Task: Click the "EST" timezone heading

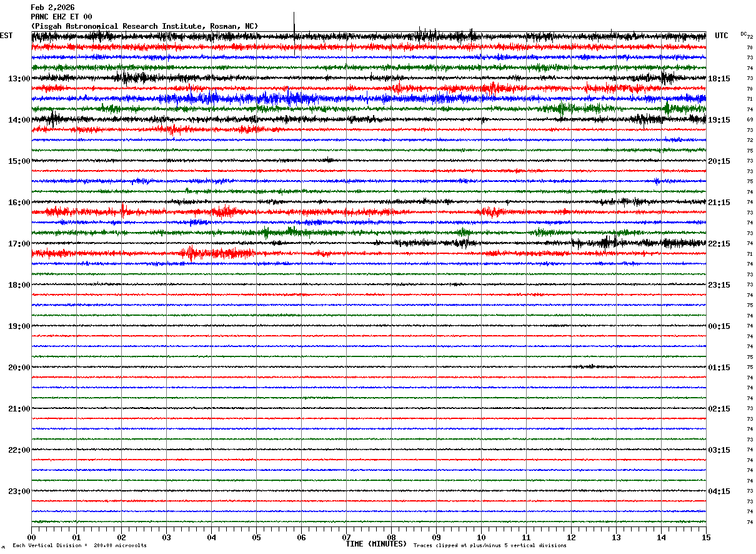Action: (6, 36)
